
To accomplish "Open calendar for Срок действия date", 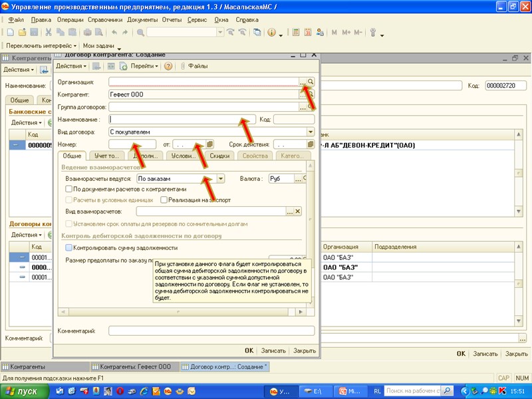I will tap(310, 144).
